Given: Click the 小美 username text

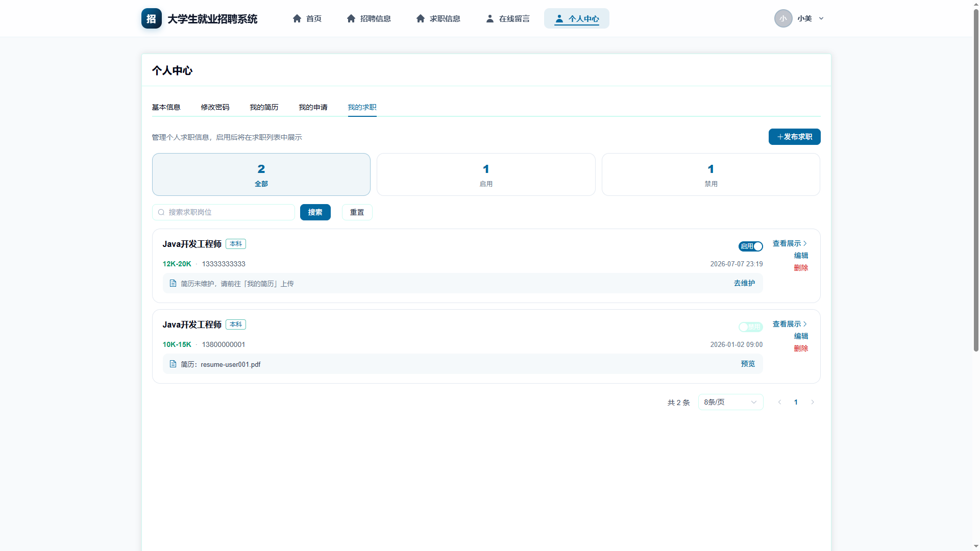Looking at the screenshot, I should (805, 18).
